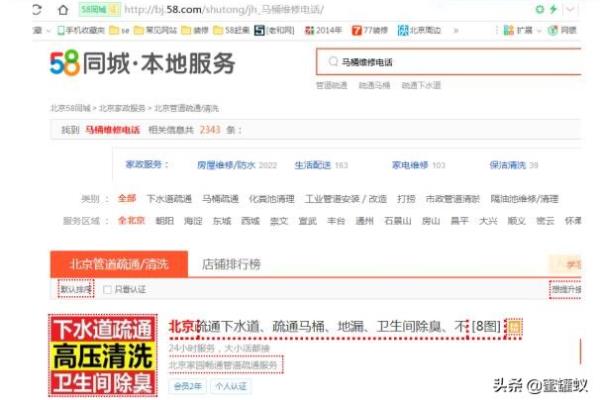Select the 全北京 area filter
This screenshot has height=400, width=600.
point(131,220)
